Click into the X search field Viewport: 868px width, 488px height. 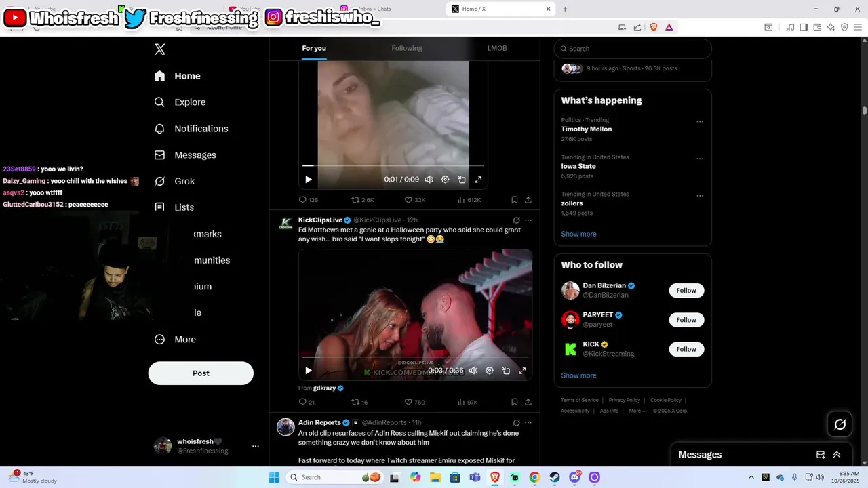coord(633,49)
